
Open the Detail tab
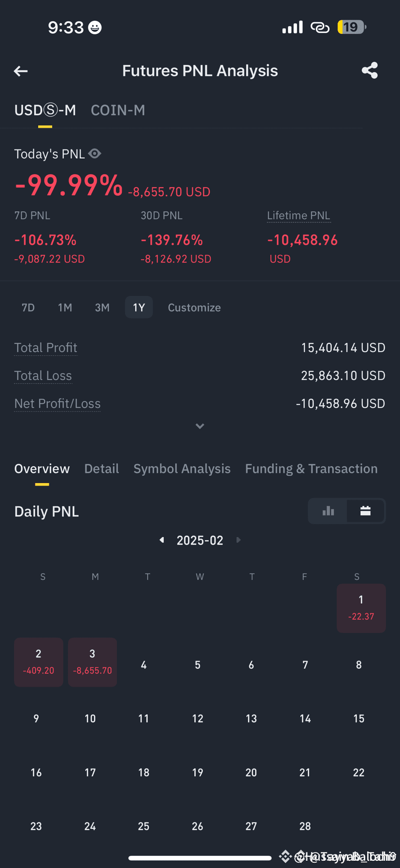point(101,469)
